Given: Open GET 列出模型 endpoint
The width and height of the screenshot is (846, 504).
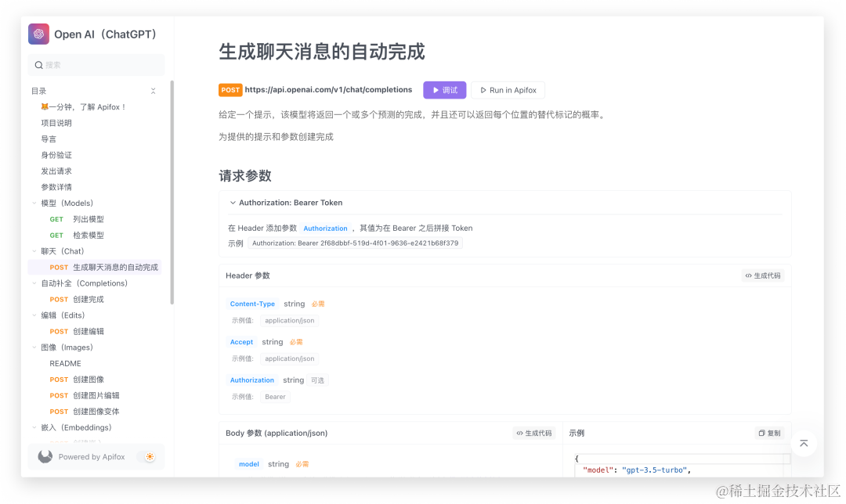Looking at the screenshot, I should (x=96, y=219).
